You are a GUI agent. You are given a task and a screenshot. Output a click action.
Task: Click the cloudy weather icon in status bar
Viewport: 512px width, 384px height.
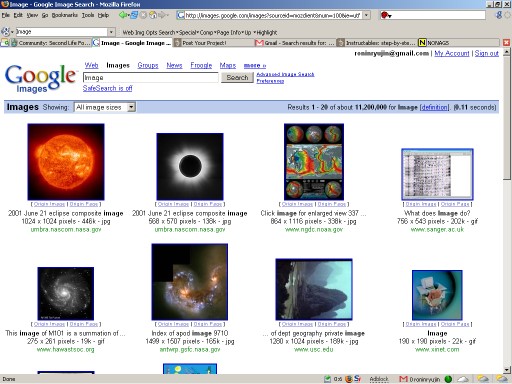click(463, 379)
